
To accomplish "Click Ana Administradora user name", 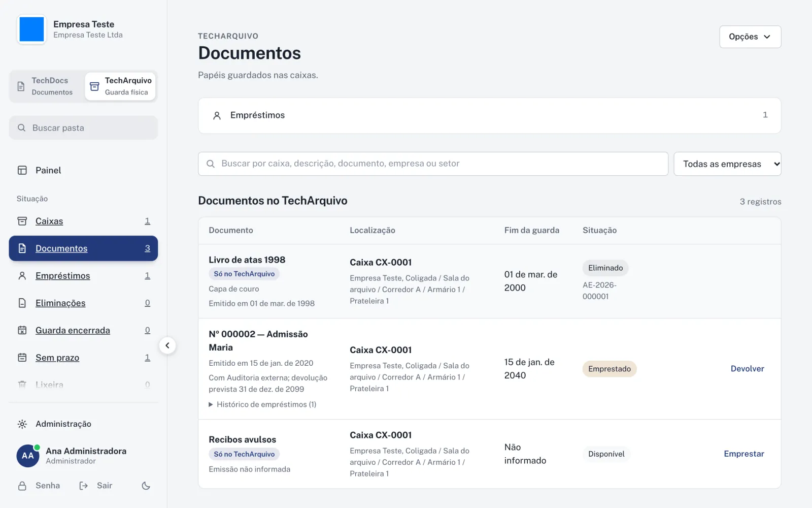I will click(x=86, y=451).
